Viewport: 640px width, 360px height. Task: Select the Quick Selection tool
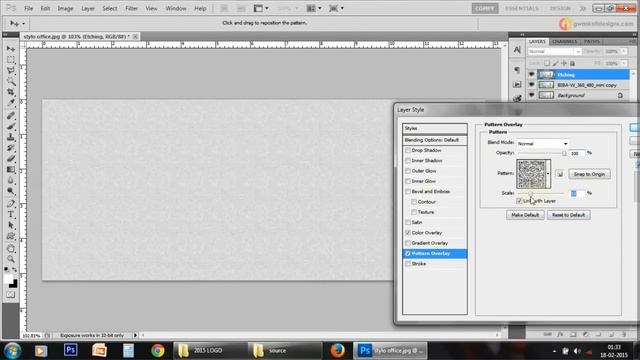(x=11, y=82)
